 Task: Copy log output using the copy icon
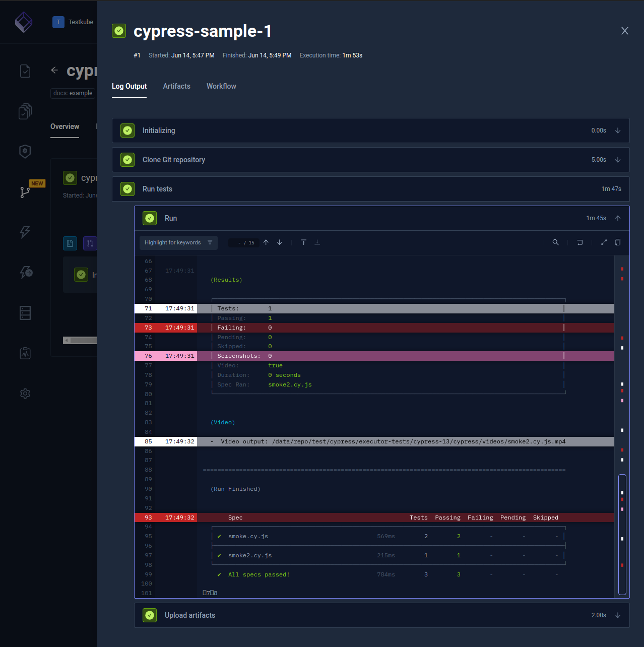(618, 242)
